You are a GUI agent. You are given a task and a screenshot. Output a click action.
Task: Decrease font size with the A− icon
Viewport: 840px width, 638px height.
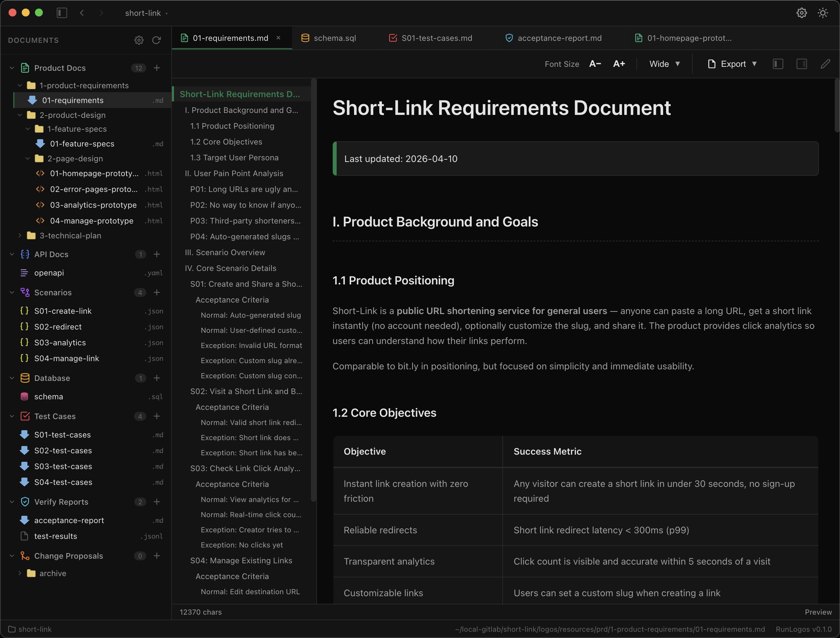(x=595, y=64)
